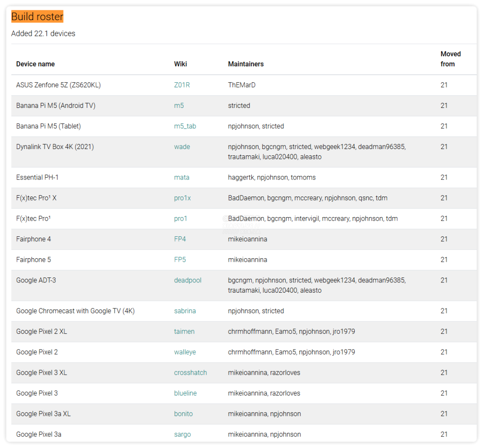Follow the mata wiki link

pos(182,177)
